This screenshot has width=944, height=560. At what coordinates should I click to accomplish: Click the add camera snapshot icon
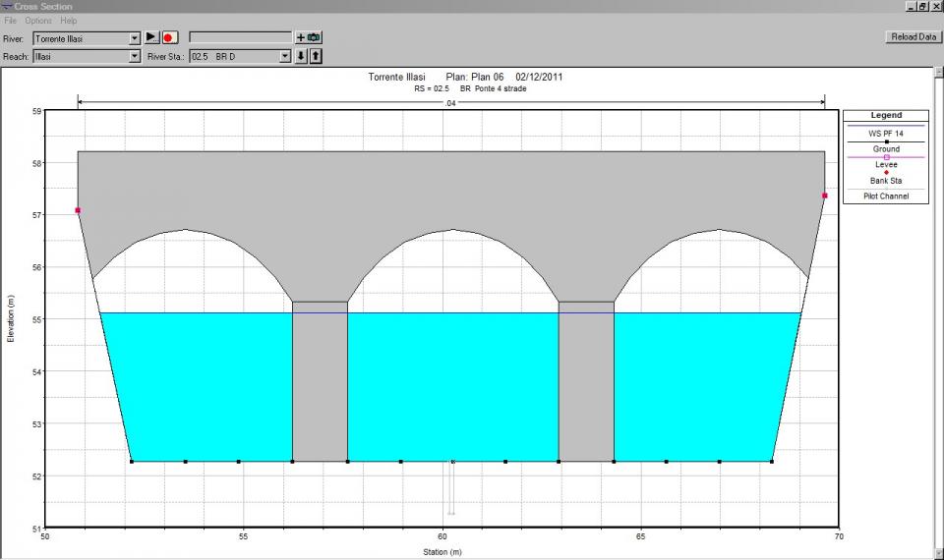(x=308, y=37)
